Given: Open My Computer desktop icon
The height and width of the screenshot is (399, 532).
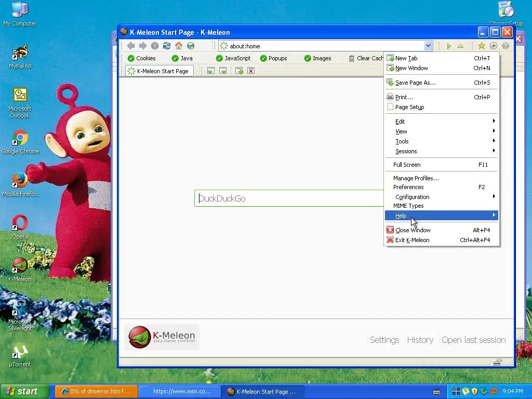Looking at the screenshot, I should tap(20, 14).
